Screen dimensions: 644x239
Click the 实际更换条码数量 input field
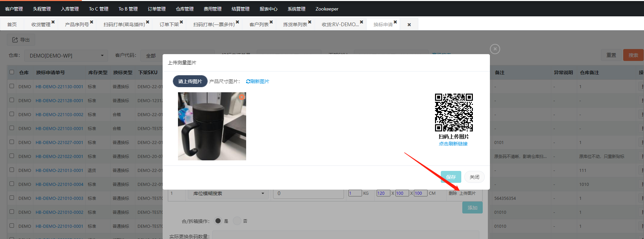[346, 236]
